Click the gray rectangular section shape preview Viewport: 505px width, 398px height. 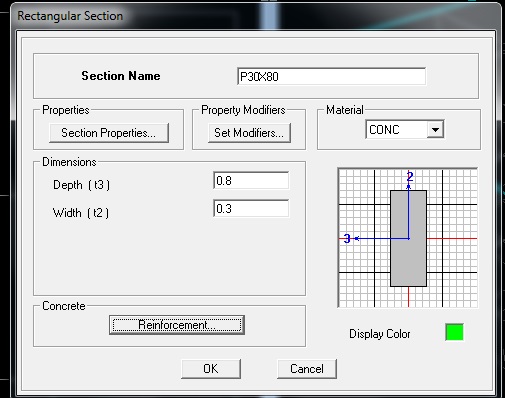(408, 238)
